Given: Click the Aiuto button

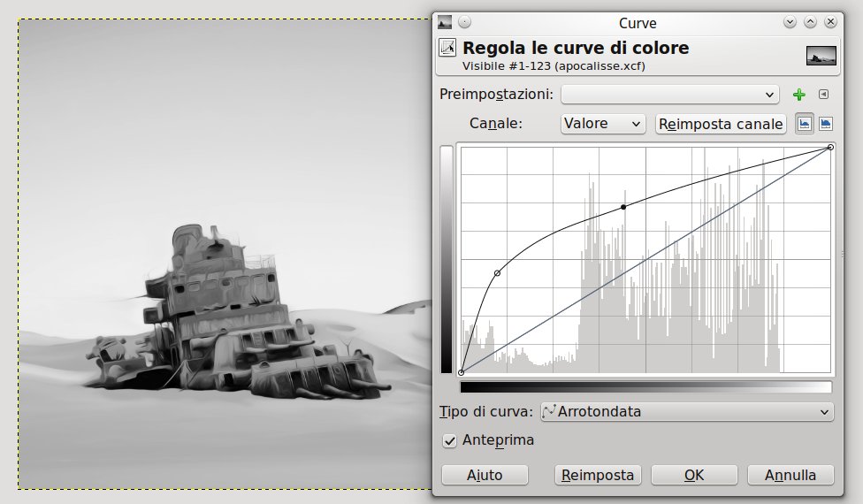Looking at the screenshot, I should coord(485,475).
